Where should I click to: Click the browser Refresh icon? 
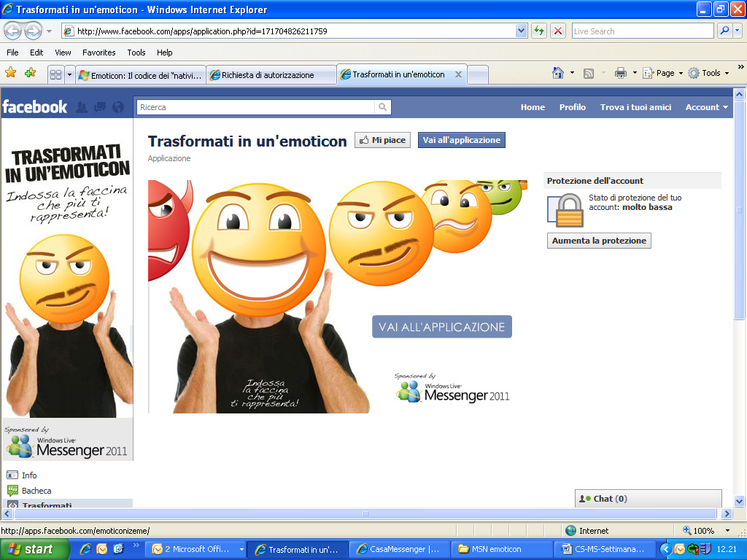tap(539, 31)
